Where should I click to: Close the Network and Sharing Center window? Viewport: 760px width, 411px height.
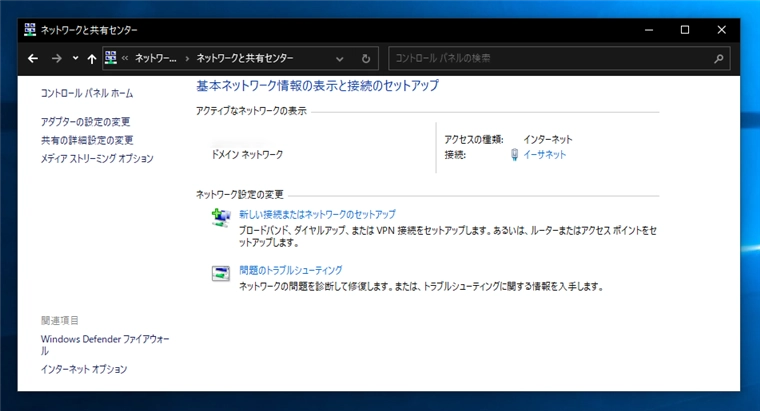(722, 30)
